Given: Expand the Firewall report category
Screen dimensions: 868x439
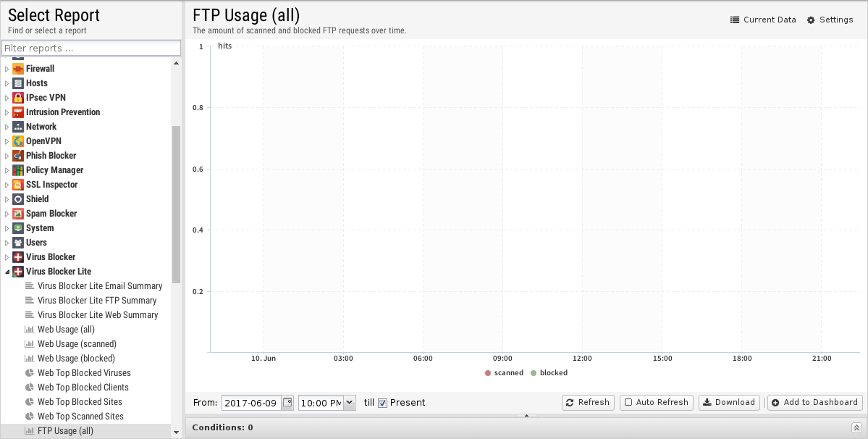Looking at the screenshot, I should [7, 69].
